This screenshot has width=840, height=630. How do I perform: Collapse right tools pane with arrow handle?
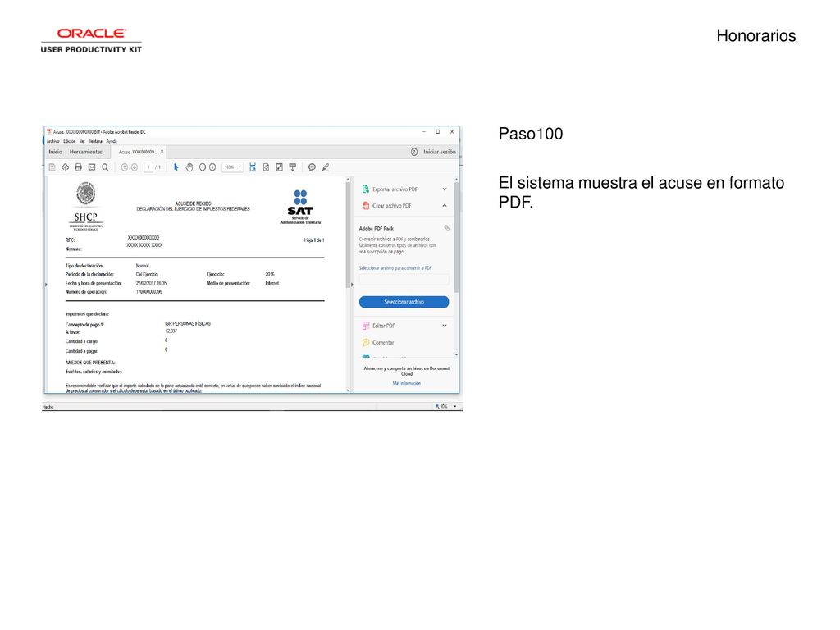coord(352,285)
